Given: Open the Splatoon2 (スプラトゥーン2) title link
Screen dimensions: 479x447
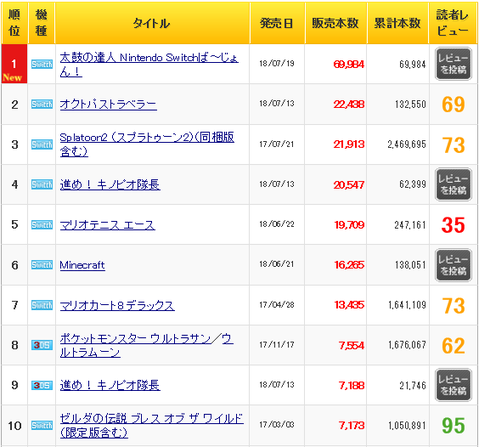Looking at the screenshot, I should pos(147,144).
